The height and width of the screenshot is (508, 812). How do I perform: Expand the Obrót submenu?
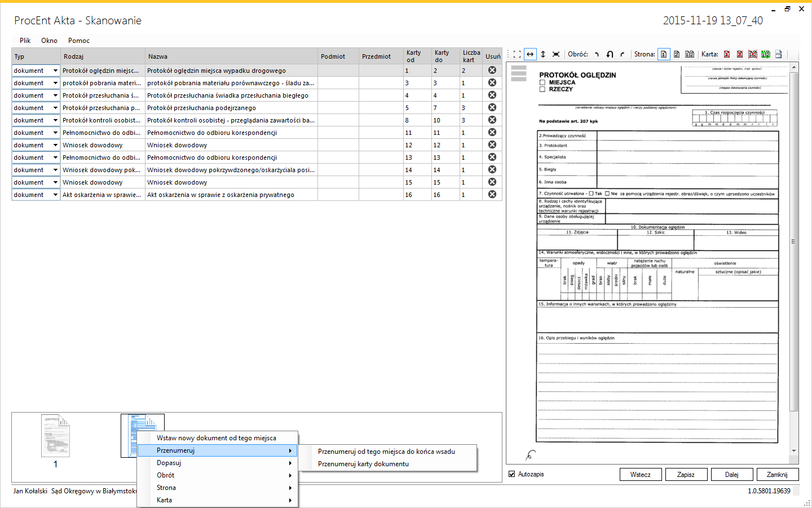tap(218, 475)
